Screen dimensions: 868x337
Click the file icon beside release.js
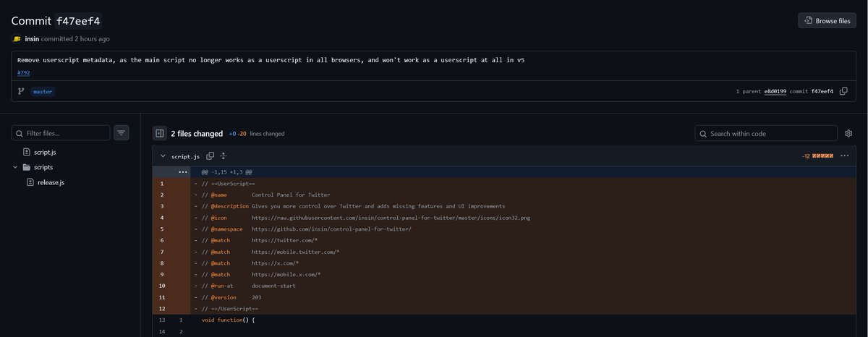point(30,182)
